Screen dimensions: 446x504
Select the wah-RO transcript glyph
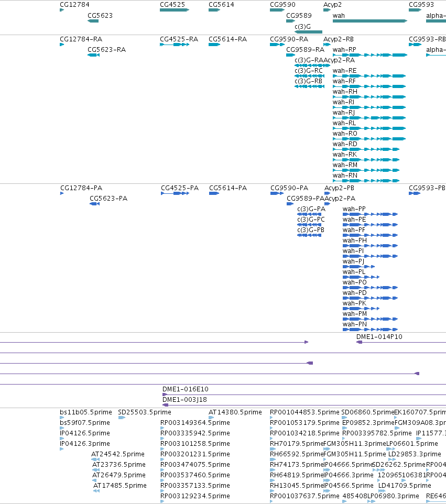pyautogui.click(x=369, y=139)
